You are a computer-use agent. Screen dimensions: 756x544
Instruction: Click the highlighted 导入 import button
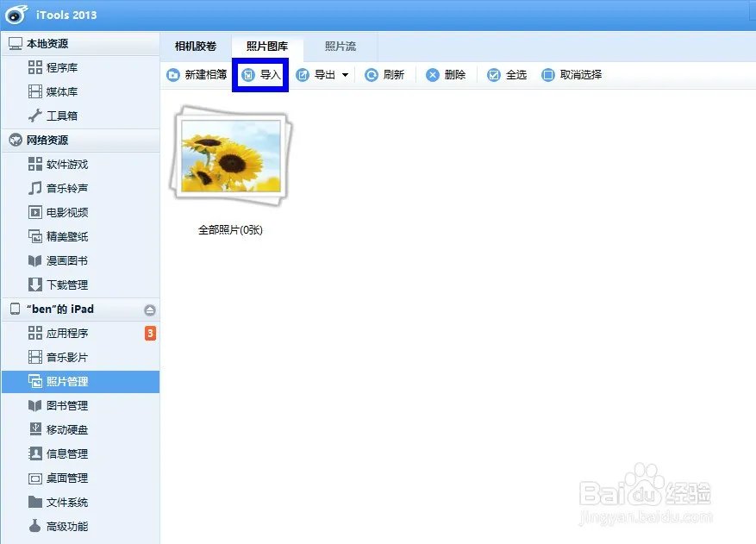[x=259, y=75]
